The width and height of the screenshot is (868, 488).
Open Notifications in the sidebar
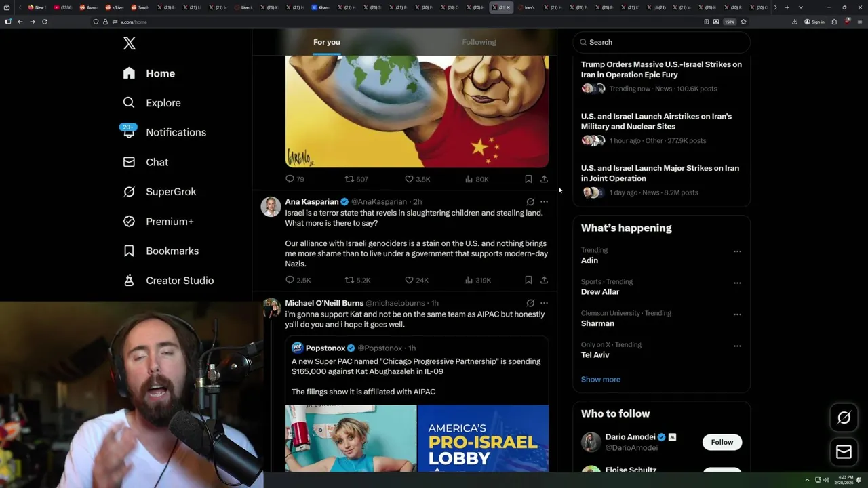(x=164, y=132)
